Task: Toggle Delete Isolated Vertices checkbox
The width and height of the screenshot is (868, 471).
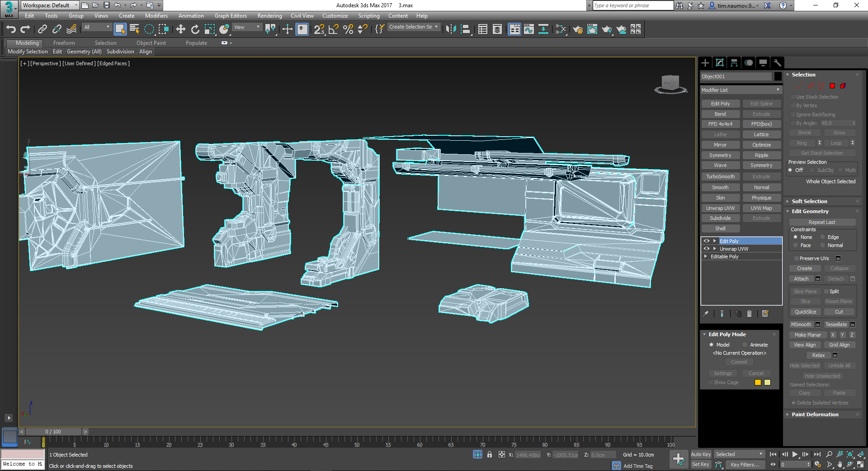Action: coord(793,403)
